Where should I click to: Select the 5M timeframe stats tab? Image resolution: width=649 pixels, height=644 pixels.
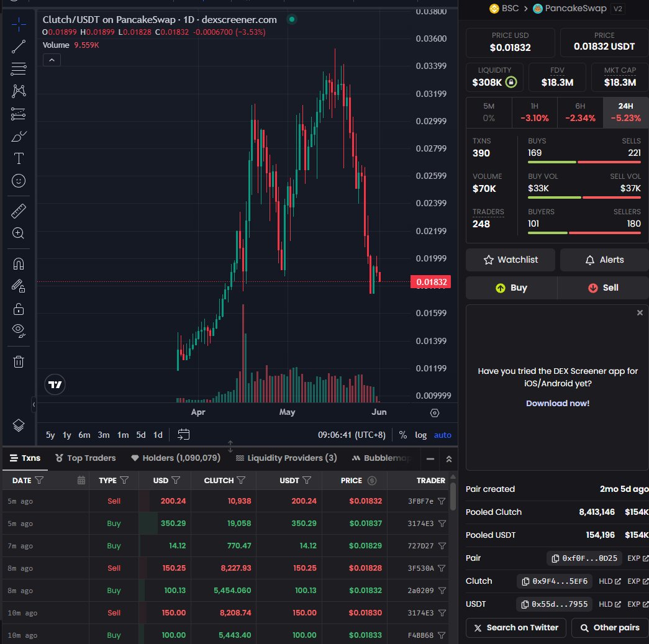tap(489, 112)
